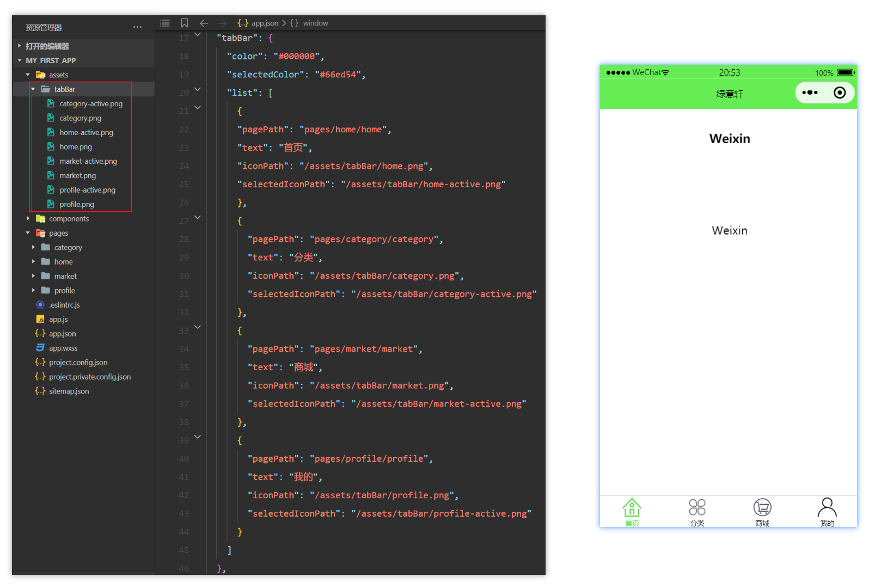
Task: Open home.png file in tabBar
Action: pyautogui.click(x=76, y=146)
